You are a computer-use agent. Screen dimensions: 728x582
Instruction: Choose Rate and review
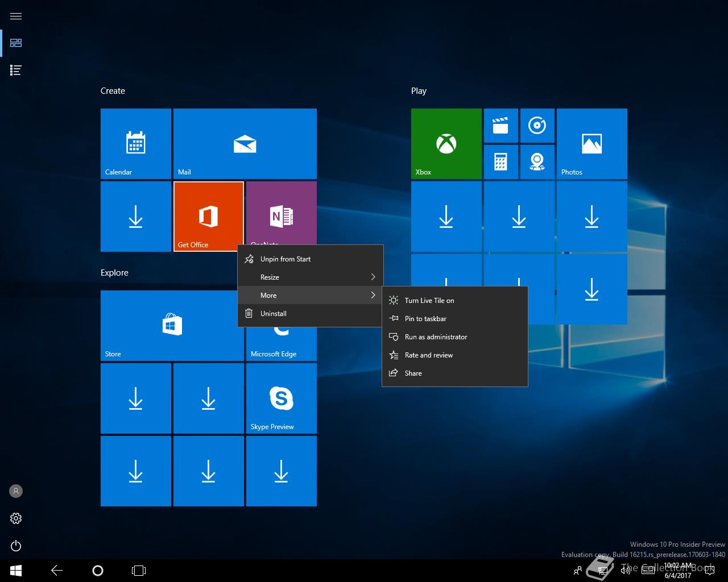click(455, 355)
